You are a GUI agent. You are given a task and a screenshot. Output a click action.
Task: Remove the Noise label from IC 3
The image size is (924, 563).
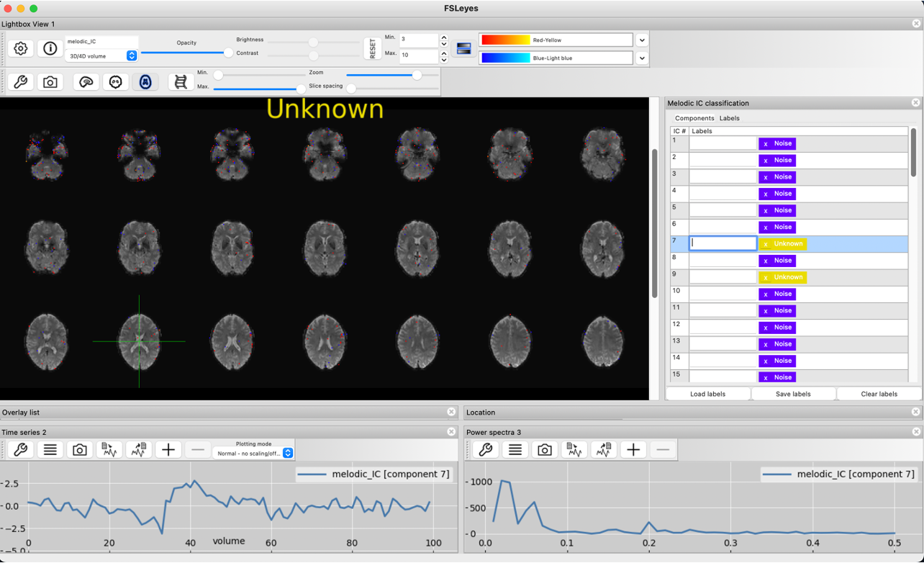tap(766, 177)
